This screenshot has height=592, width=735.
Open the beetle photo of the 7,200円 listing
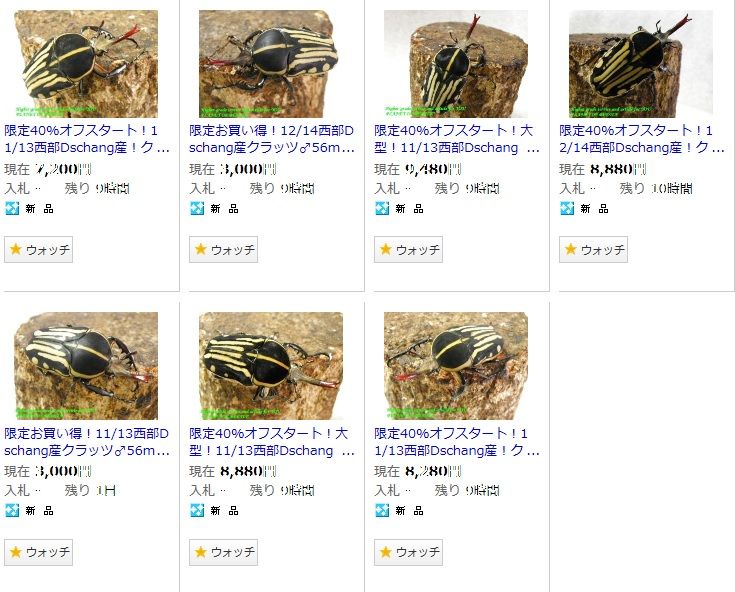click(x=86, y=64)
